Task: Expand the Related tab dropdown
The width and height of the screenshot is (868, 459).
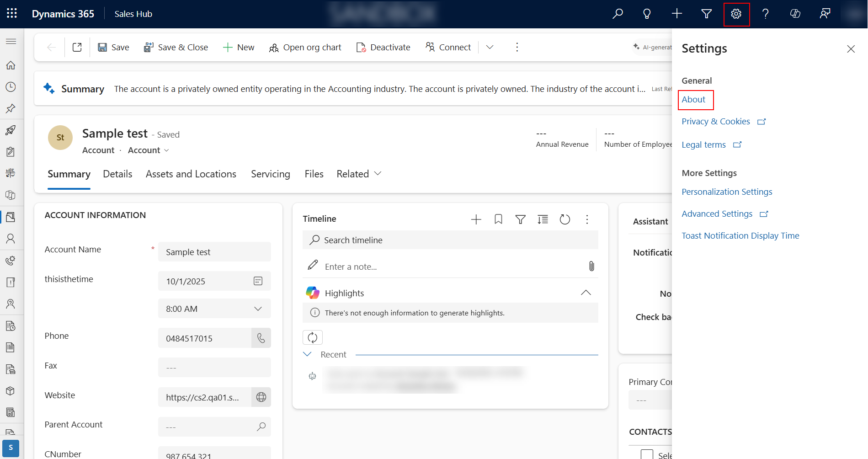Action: coord(359,174)
